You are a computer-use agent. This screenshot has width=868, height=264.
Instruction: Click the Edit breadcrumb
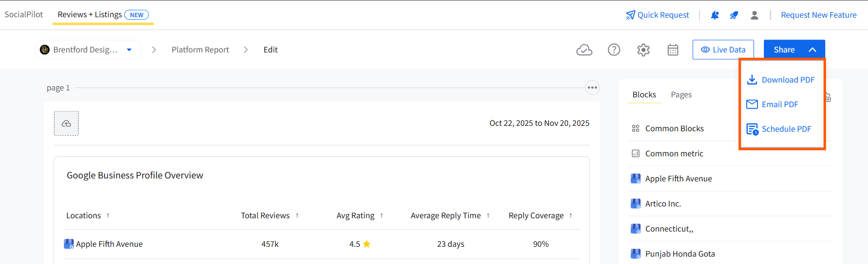tap(271, 50)
